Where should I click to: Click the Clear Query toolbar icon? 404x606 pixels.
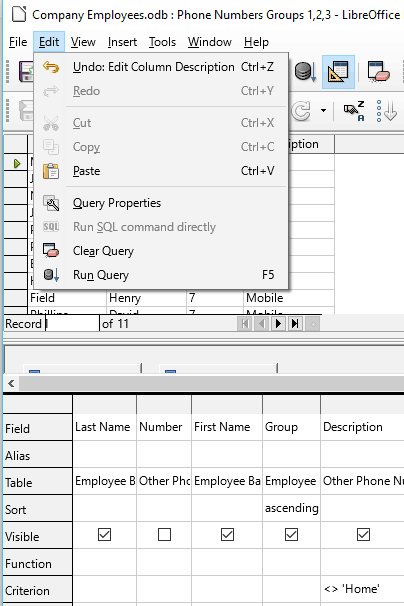[x=378, y=72]
